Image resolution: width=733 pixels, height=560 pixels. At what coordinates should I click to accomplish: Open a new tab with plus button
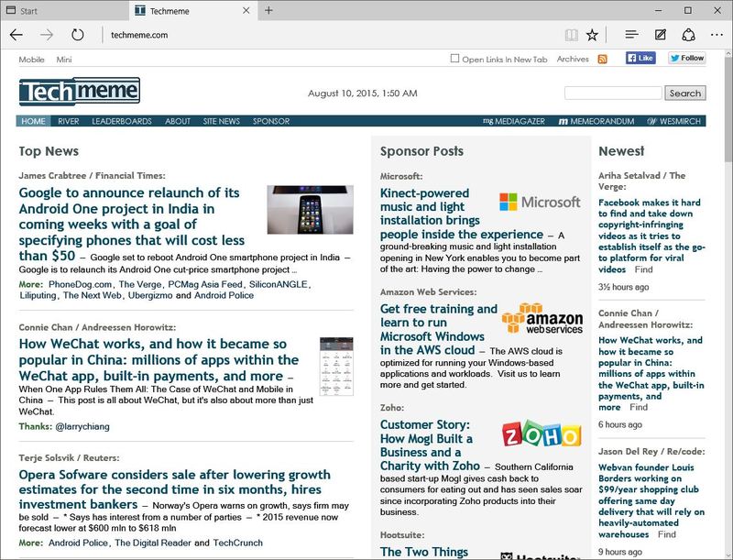coord(268,10)
